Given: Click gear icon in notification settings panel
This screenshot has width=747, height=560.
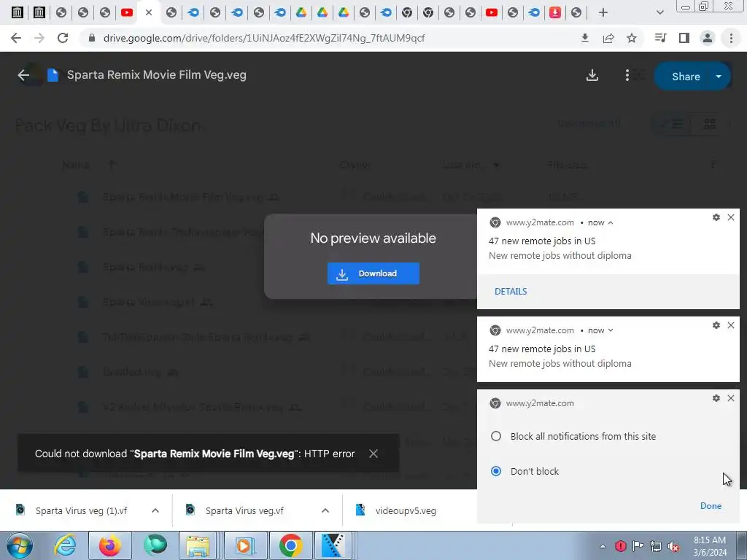Looking at the screenshot, I should pyautogui.click(x=716, y=398).
